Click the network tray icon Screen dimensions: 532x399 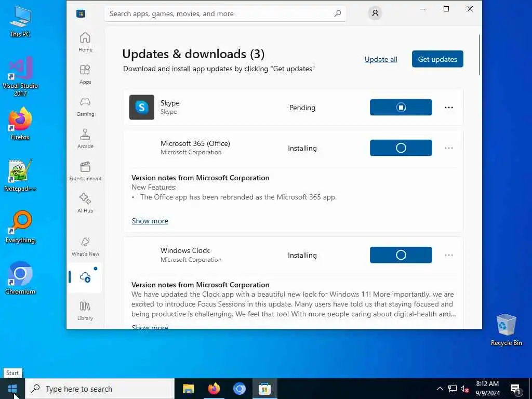pyautogui.click(x=453, y=389)
